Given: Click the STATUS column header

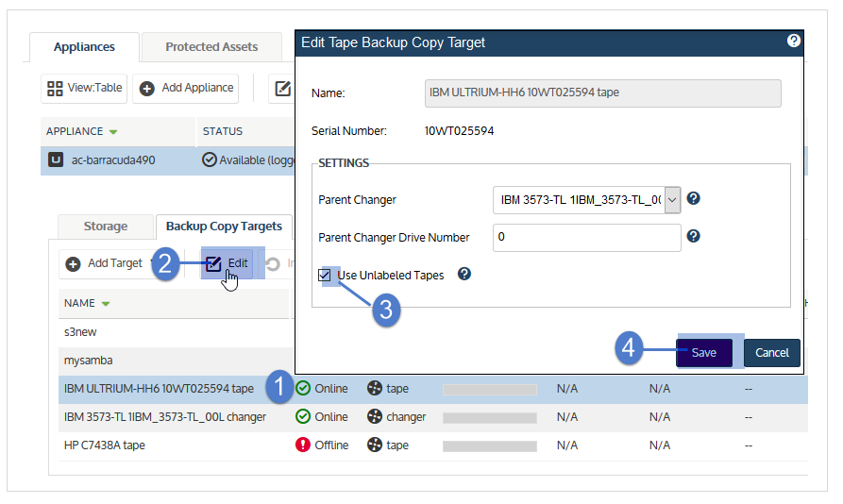Looking at the screenshot, I should [x=223, y=131].
